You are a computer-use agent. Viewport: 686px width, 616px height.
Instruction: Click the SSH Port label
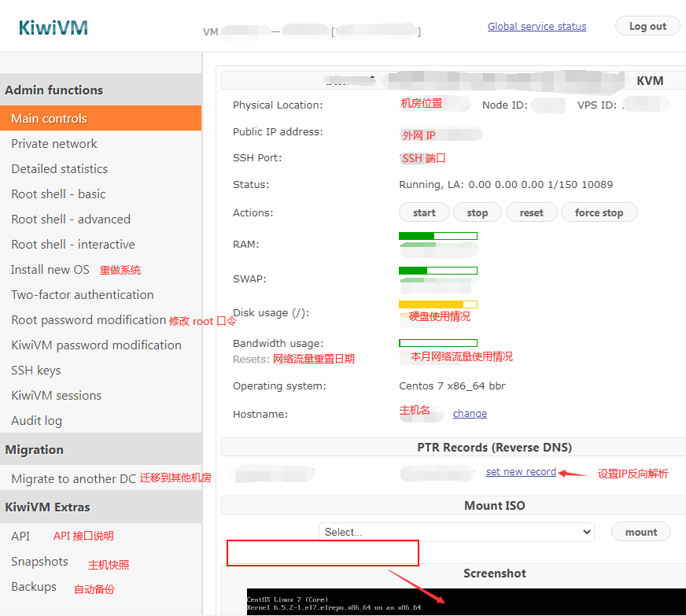[x=257, y=157]
